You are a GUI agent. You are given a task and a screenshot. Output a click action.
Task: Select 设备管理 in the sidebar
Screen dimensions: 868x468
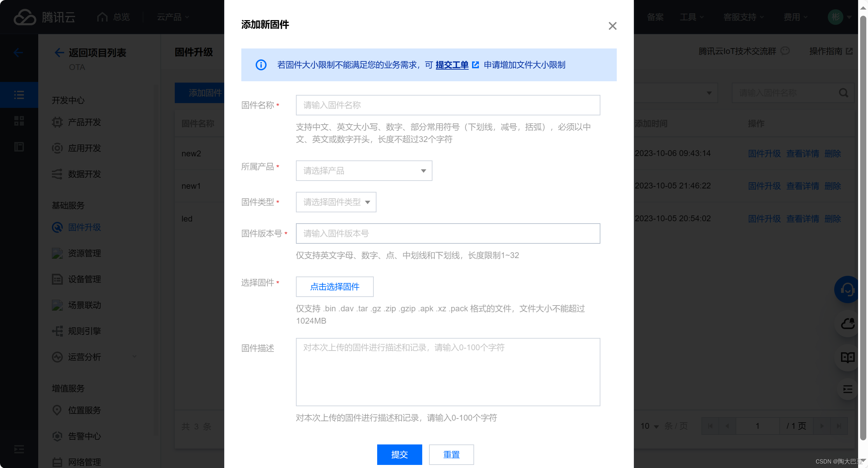pyautogui.click(x=84, y=279)
